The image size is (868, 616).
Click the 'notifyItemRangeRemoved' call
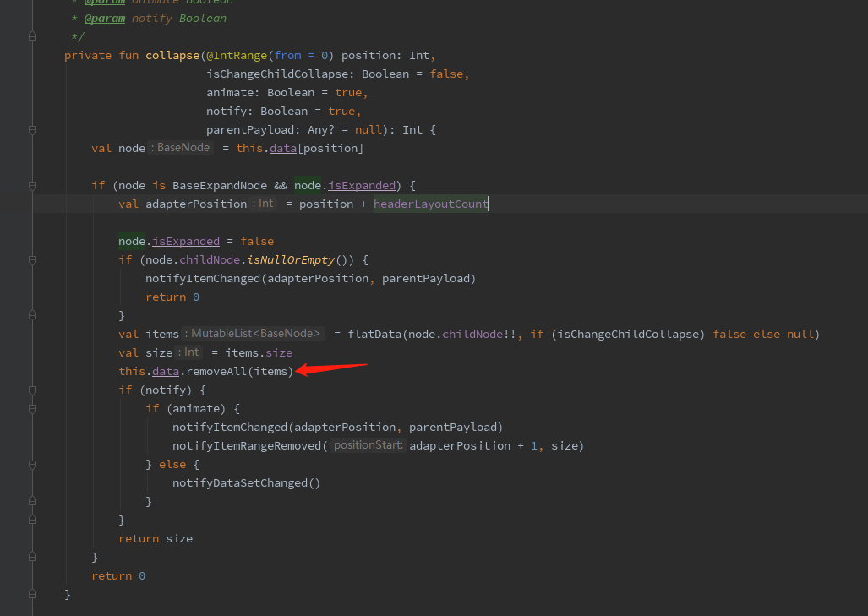[247, 445]
